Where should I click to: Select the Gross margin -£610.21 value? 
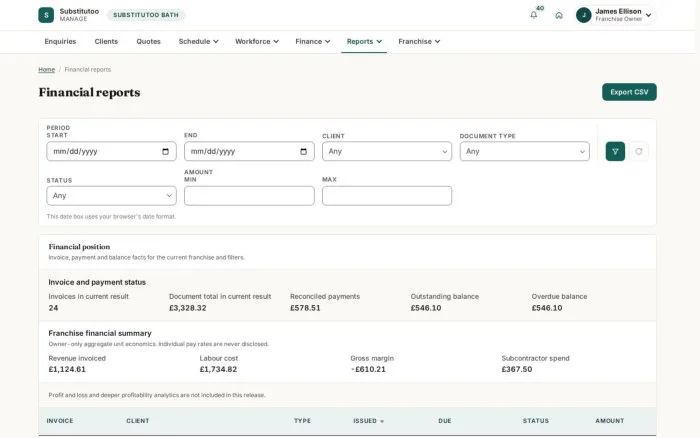(368, 369)
